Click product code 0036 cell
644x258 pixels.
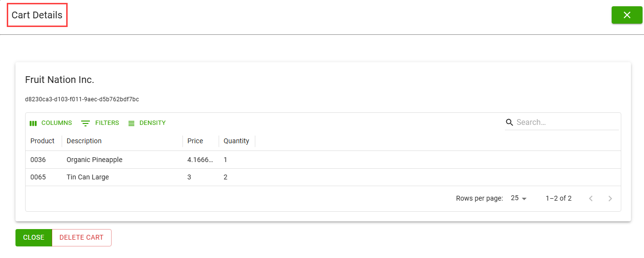click(38, 160)
